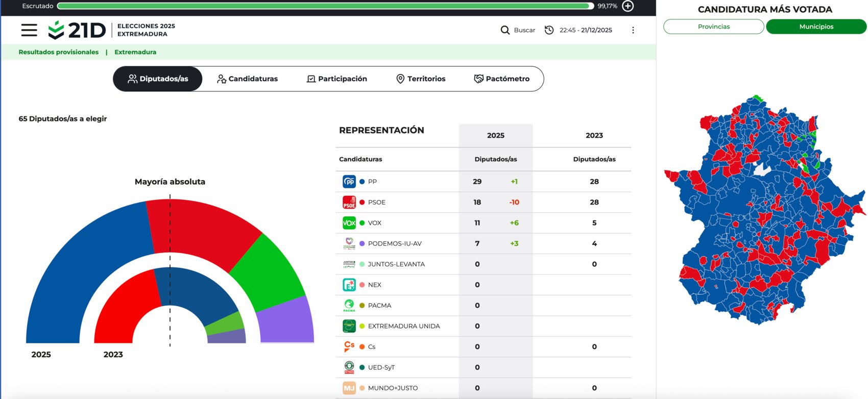Click the Resultados provisionales link
The image size is (868, 399).
59,52
